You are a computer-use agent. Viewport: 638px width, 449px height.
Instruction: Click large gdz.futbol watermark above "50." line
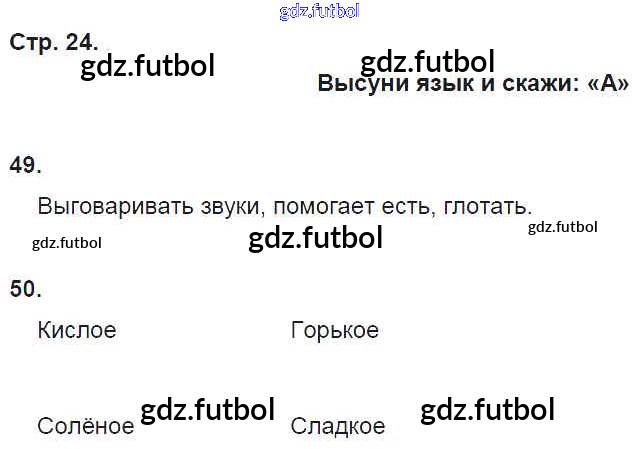tap(315, 238)
